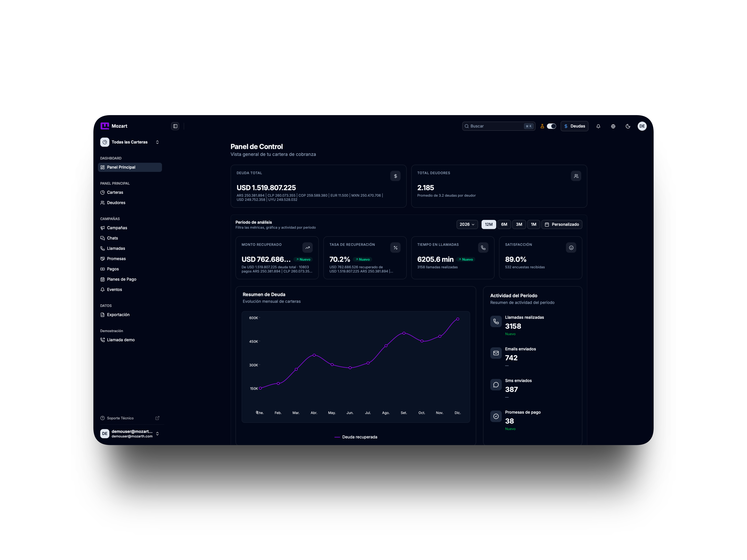Click the Nuevo badge next to 6205.6 min
Screen dimensions: 747x560
click(466, 260)
